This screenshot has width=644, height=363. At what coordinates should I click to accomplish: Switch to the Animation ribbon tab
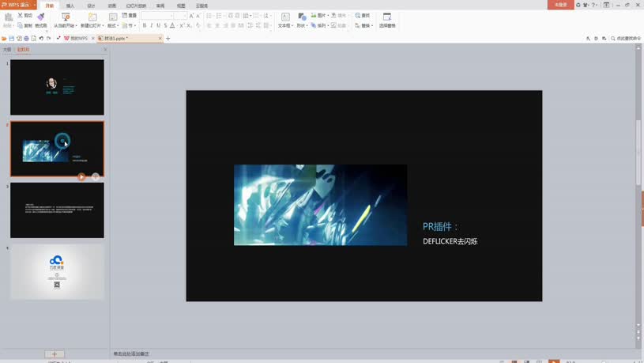111,6
